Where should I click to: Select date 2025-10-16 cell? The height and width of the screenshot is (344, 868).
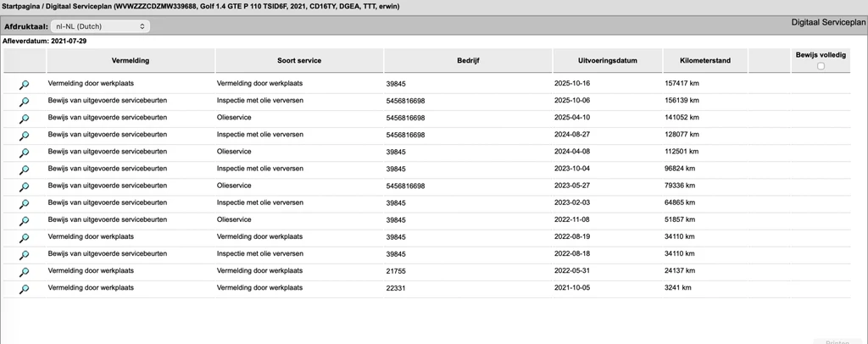pos(572,84)
